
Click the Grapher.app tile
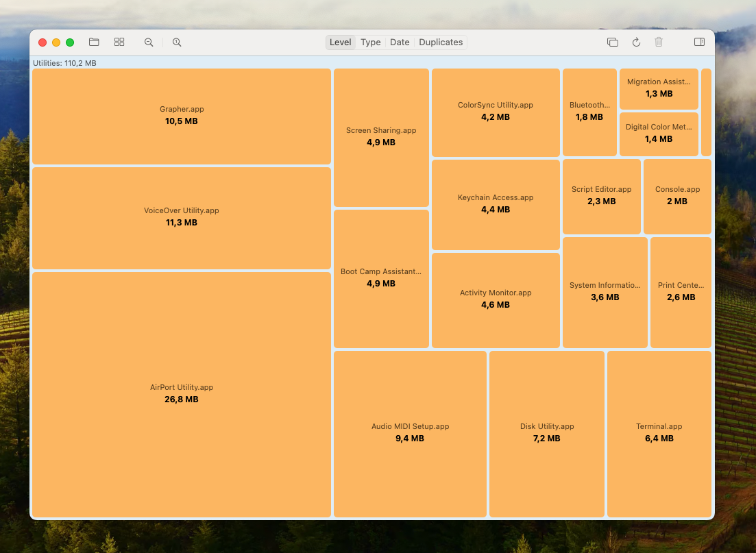click(x=182, y=116)
